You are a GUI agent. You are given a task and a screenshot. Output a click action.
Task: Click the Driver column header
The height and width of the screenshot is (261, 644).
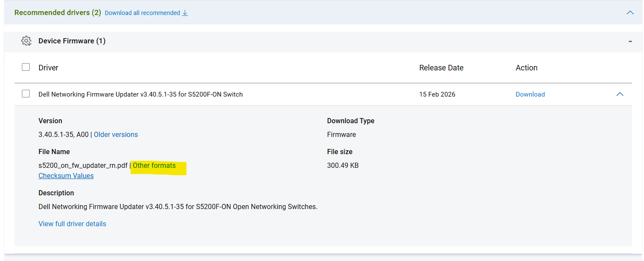point(49,68)
